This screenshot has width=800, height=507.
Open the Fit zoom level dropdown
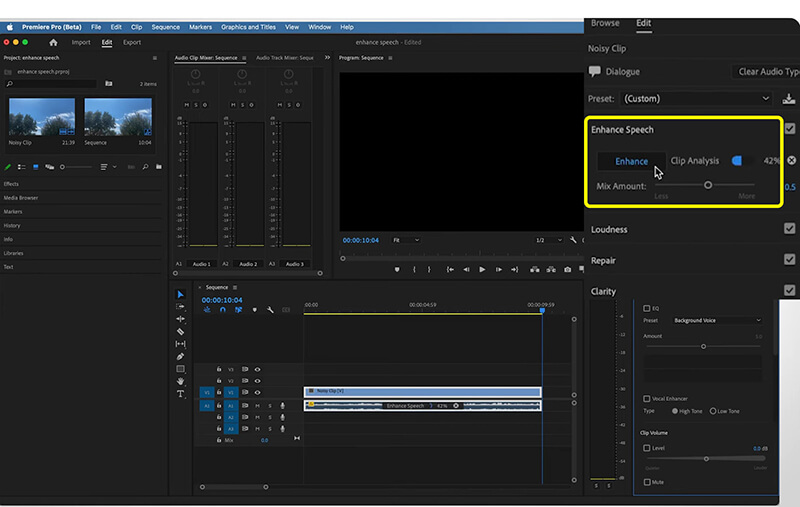(406, 240)
